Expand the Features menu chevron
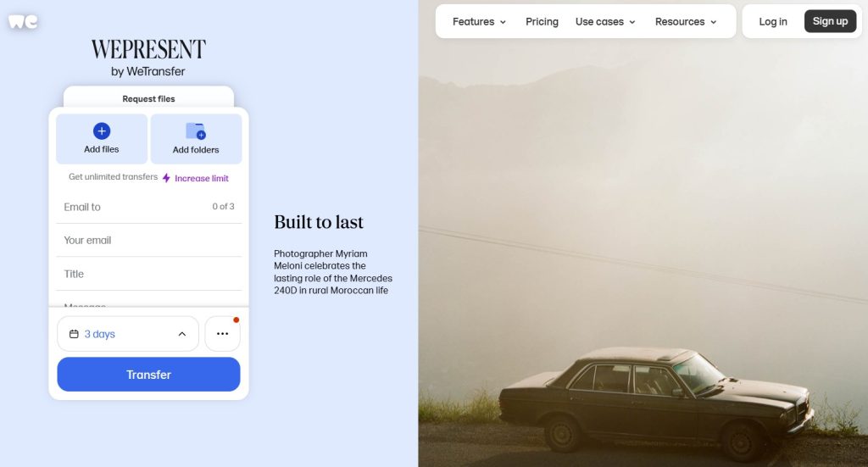868x467 pixels. point(503,22)
